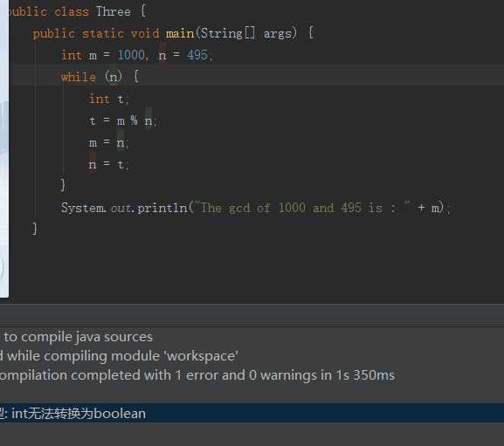Screen dimensions: 504x446
Task: Click message about compiling module 'workspace'
Action: (x=119, y=356)
